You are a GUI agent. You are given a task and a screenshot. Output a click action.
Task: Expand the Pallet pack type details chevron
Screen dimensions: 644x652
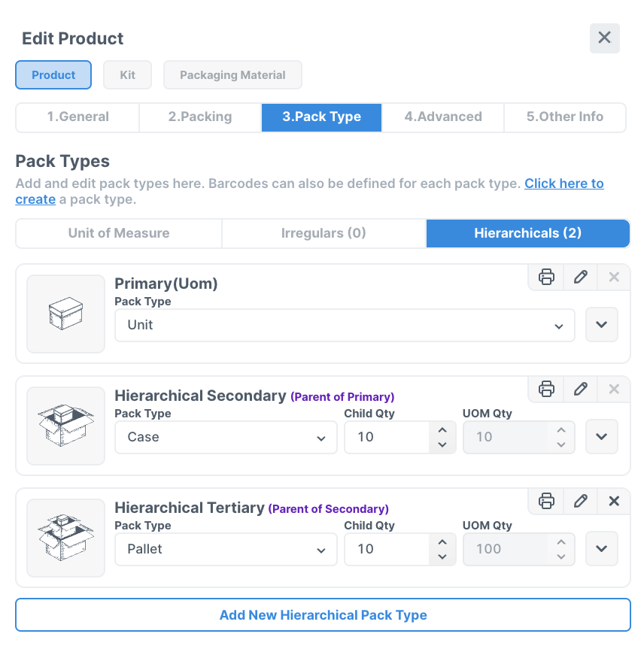(x=601, y=549)
